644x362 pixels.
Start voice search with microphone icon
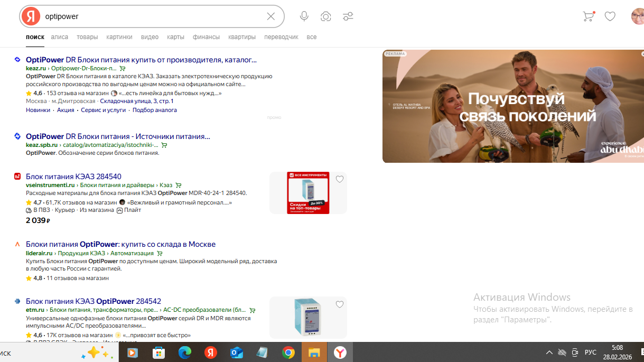click(x=304, y=16)
